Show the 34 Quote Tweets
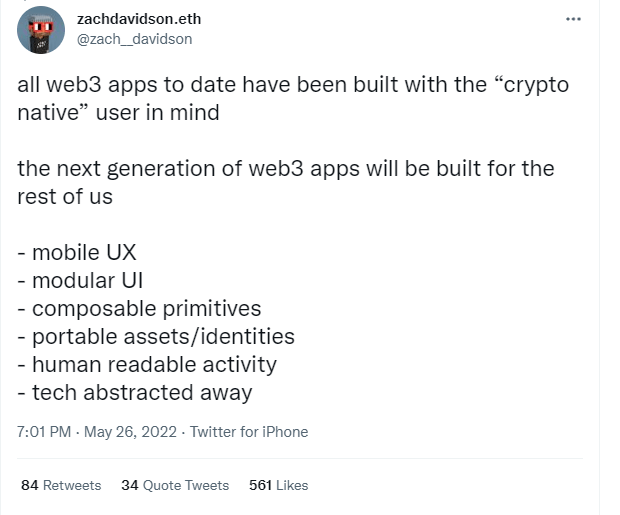Screen dimensions: 620x515 [175, 485]
